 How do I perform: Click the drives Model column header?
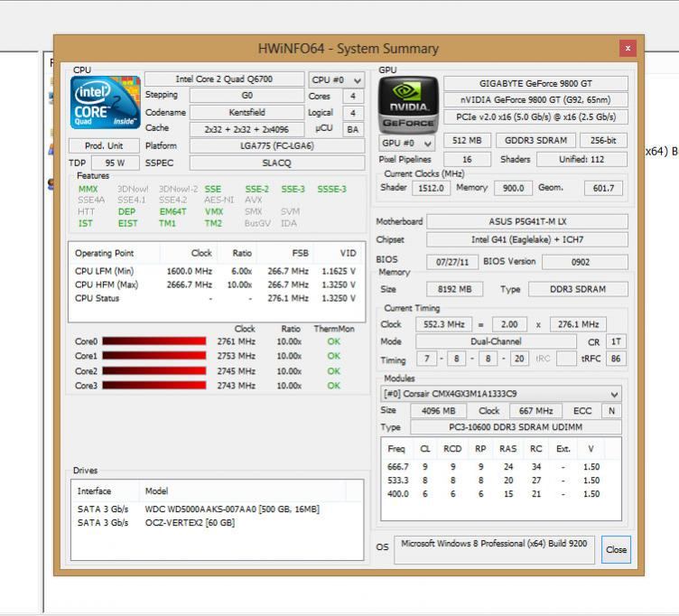tap(243, 490)
